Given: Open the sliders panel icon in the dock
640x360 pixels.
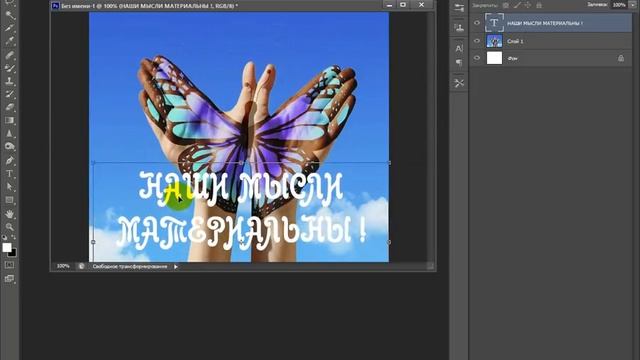Looking at the screenshot, I should tap(459, 8).
